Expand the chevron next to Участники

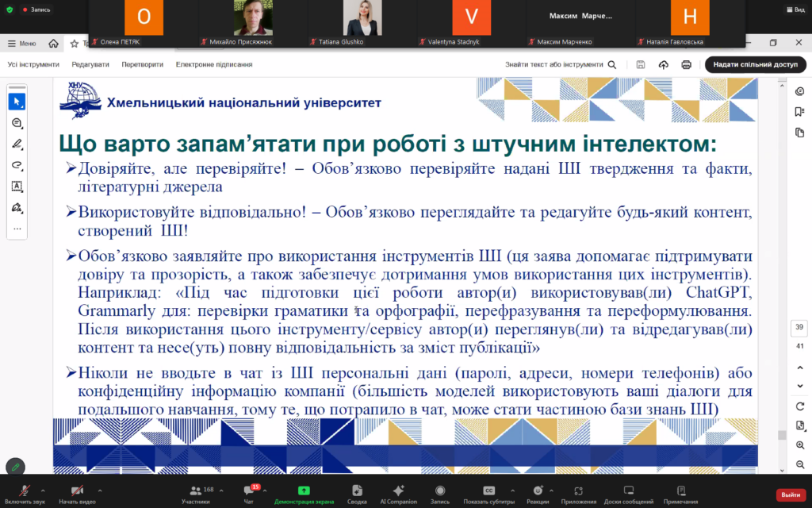click(x=221, y=491)
